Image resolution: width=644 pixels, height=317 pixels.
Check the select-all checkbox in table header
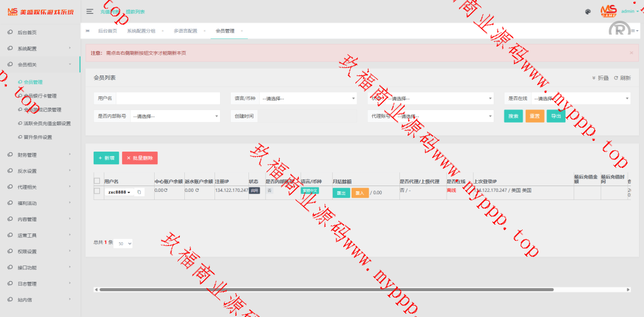coord(97,181)
